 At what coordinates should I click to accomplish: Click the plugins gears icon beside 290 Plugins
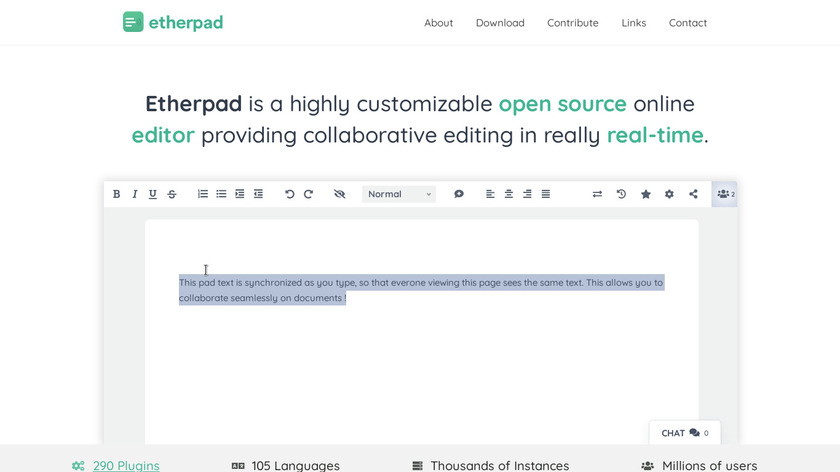click(78, 466)
